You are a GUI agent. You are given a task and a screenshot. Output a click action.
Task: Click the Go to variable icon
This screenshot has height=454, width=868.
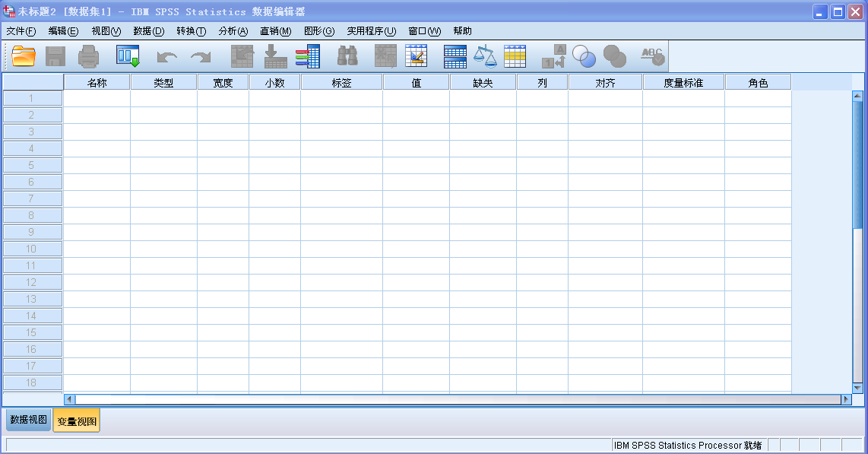[275, 56]
